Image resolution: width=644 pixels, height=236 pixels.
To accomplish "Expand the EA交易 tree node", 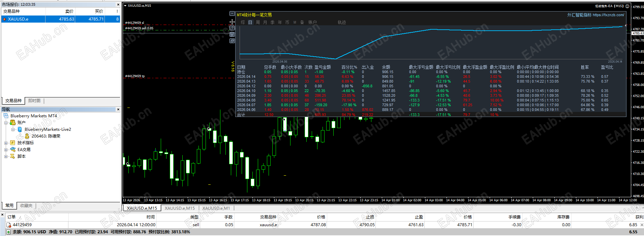I will pyautogui.click(x=6, y=150).
